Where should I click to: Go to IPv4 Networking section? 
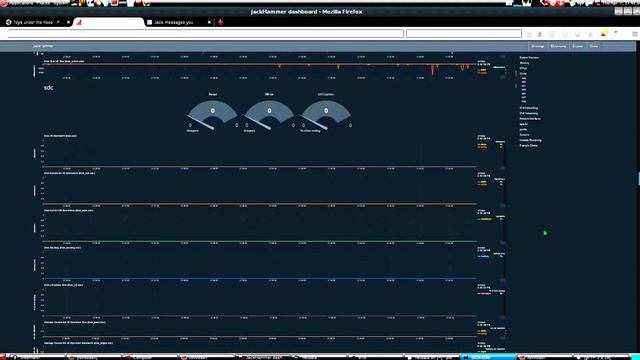pos(529,108)
